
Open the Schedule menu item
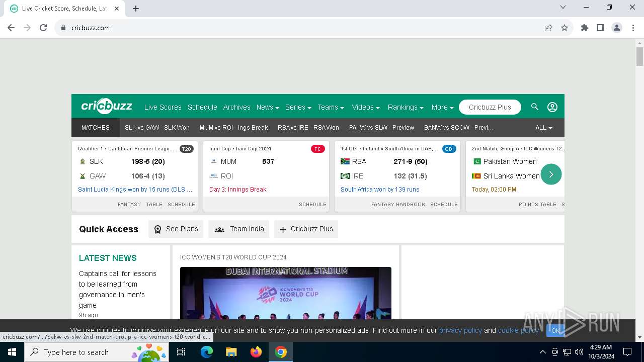202,107
